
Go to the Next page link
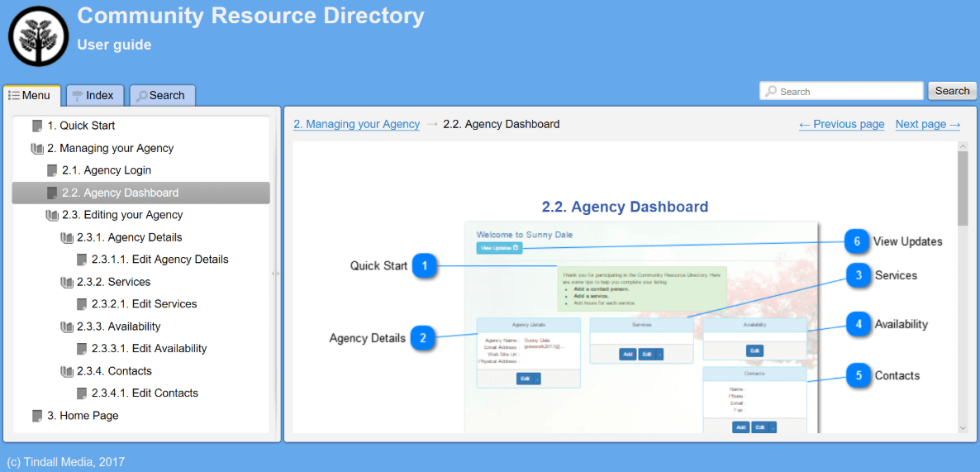(927, 124)
